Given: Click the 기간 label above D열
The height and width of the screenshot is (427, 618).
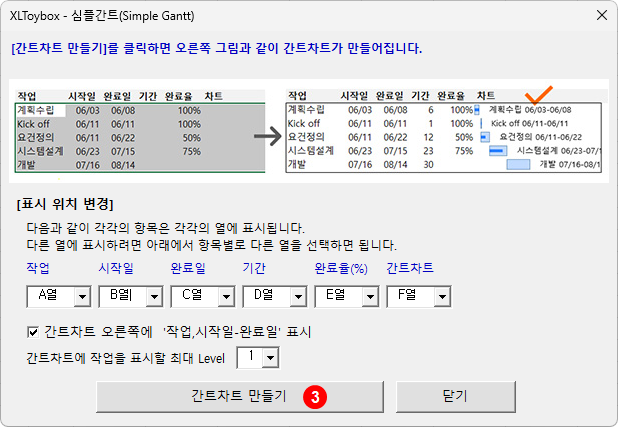Looking at the screenshot, I should [x=254, y=268].
